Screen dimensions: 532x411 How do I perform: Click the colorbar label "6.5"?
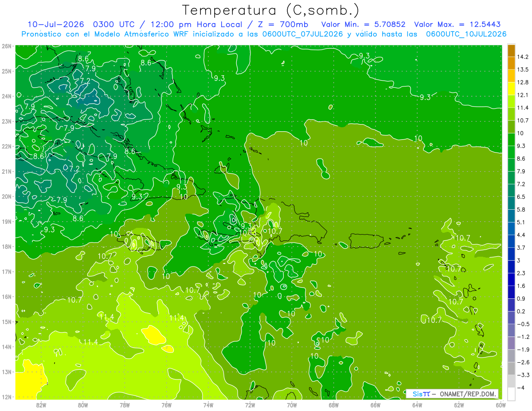521,197
